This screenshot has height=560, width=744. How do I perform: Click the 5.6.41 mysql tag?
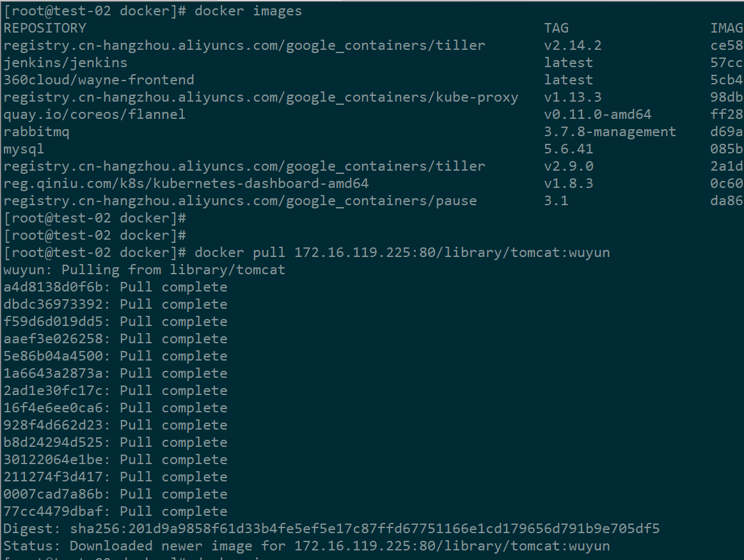click(569, 149)
